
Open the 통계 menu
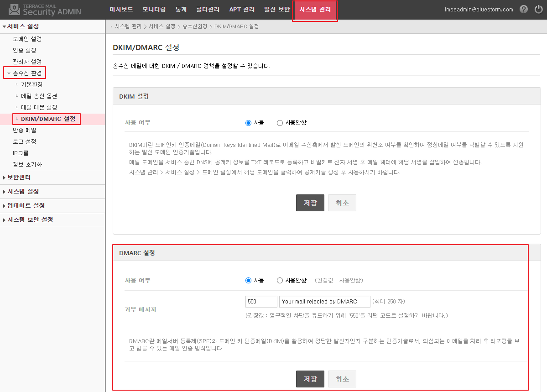pyautogui.click(x=181, y=10)
